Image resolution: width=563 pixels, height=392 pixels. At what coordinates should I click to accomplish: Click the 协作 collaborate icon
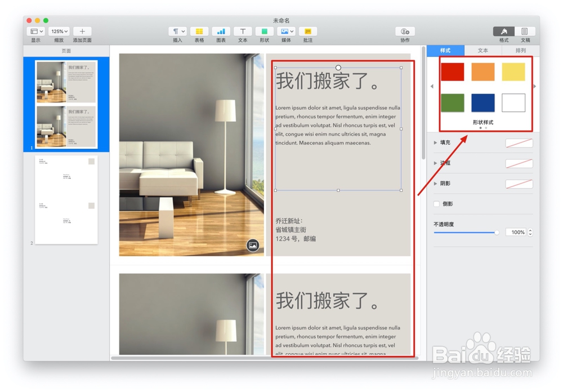point(405,32)
